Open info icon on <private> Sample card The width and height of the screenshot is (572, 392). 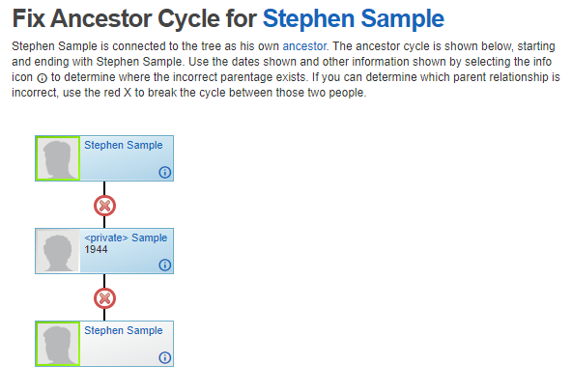[165, 265]
